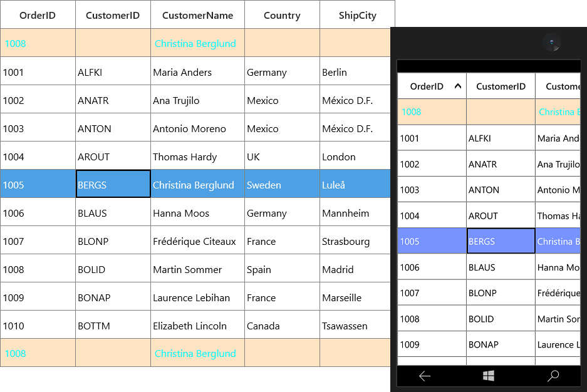Sort by the ShipCity column header
587x392 pixels.
[357, 15]
